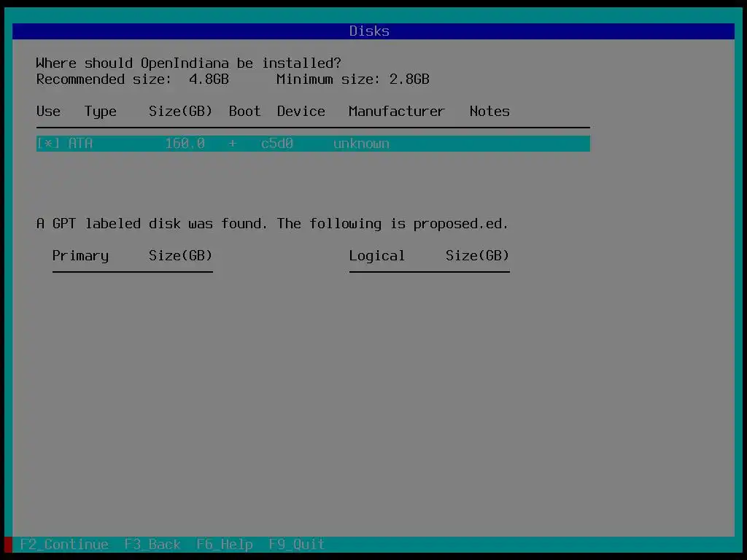Click the Type column header

[101, 112]
